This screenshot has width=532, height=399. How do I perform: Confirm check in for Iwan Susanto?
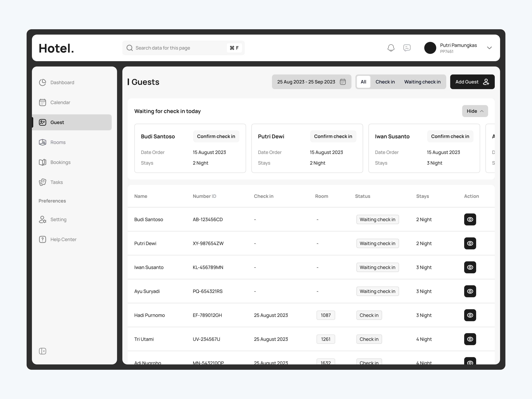click(x=450, y=136)
